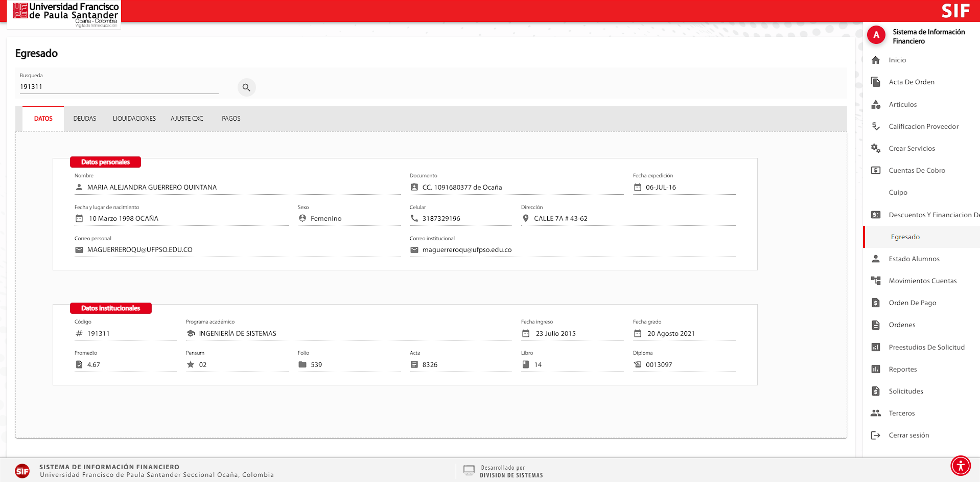980x482 pixels.
Task: Click institutional email maguerreroqu@ufpso.edu.co
Action: 467,250
